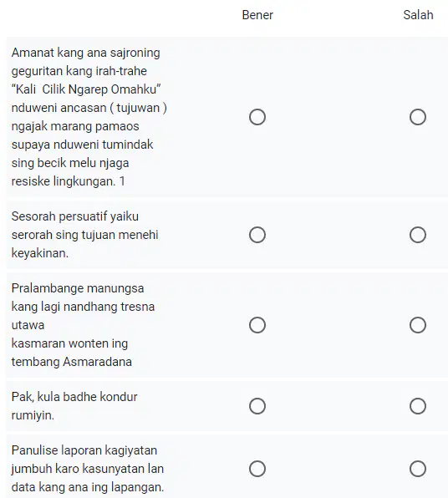
Task: Click the 'Sesorah persuatif yaiku' statement text
Action: coord(84,235)
